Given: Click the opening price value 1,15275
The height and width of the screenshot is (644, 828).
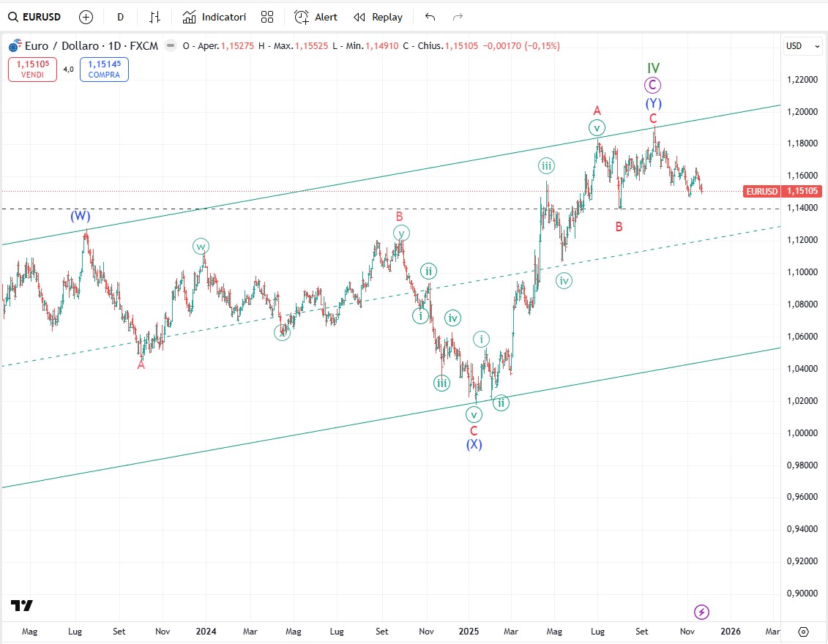Looking at the screenshot, I should (x=238, y=46).
